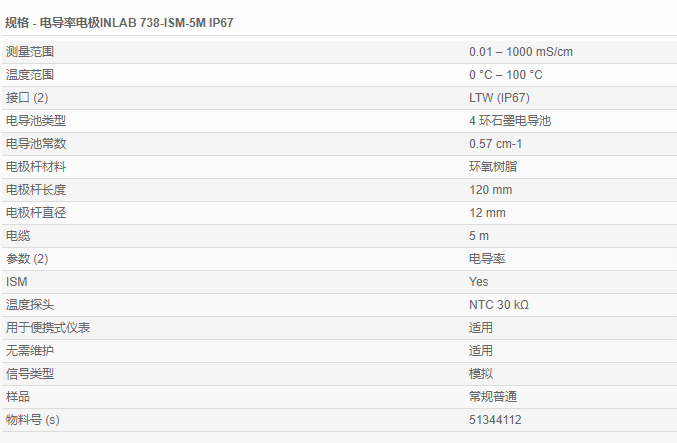
Task: Select the LTW (IP67) value
Action: click(x=499, y=97)
